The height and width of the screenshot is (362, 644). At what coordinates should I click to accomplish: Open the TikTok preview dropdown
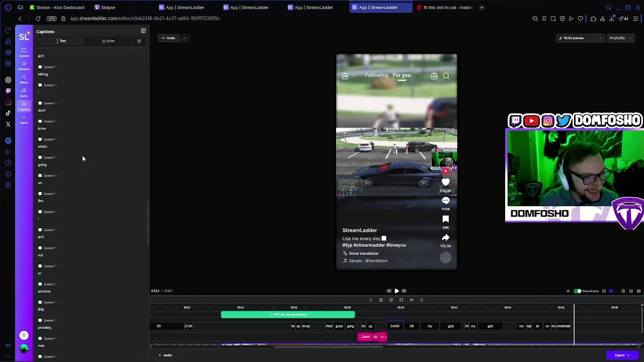[580, 38]
